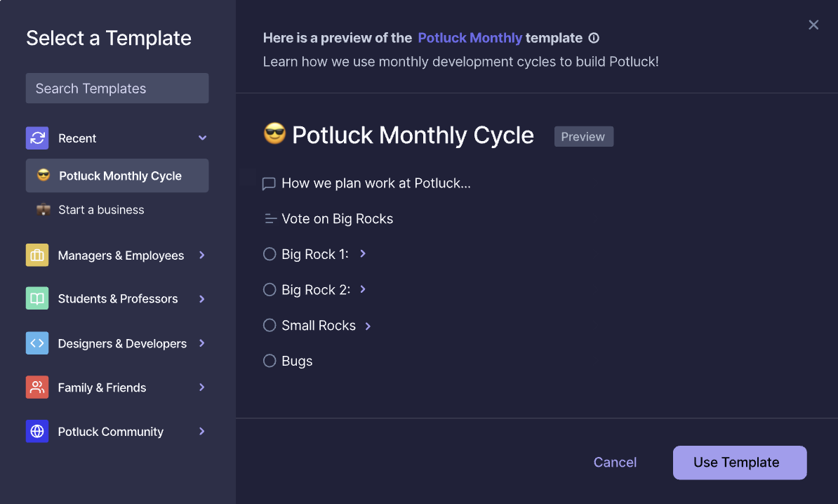Screen dimensions: 838x504
Task: Click the Small Rocks label
Action: 319,326
